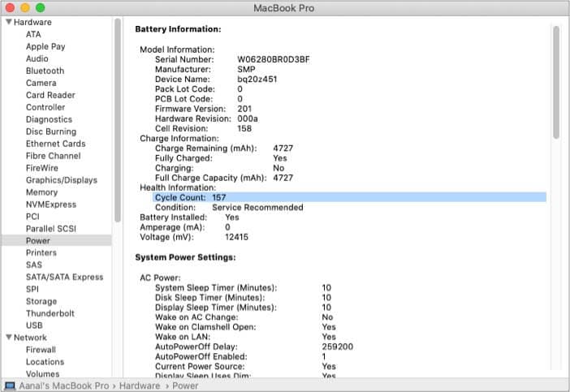Select Volumes under Network
The width and height of the screenshot is (570, 392).
(42, 373)
